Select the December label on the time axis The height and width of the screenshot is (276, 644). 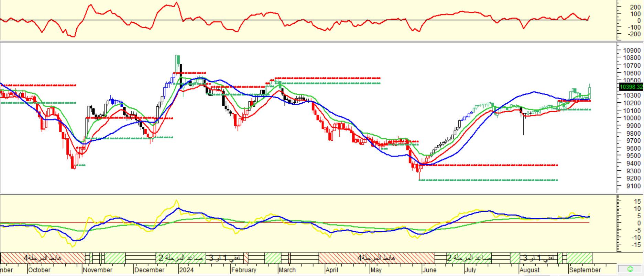click(x=149, y=270)
